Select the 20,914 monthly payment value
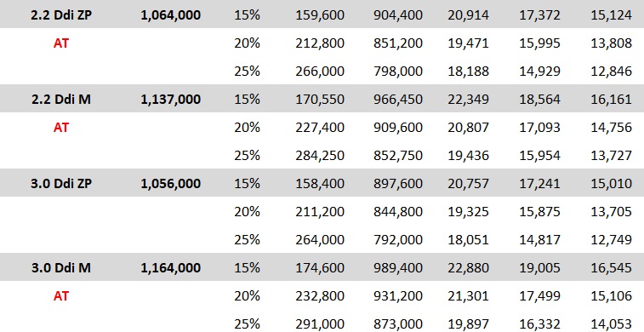This screenshot has height=332, width=644. pos(468,15)
